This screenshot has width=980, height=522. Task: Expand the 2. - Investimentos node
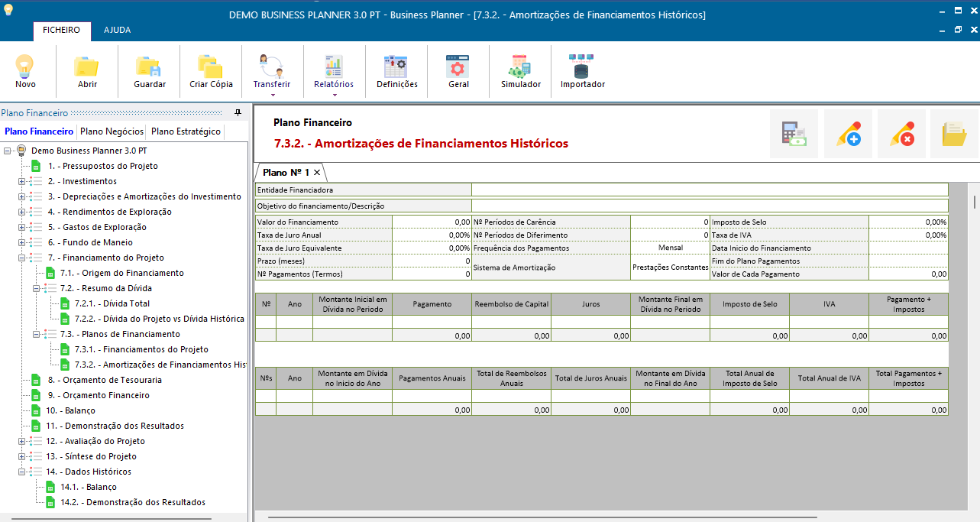(21, 181)
